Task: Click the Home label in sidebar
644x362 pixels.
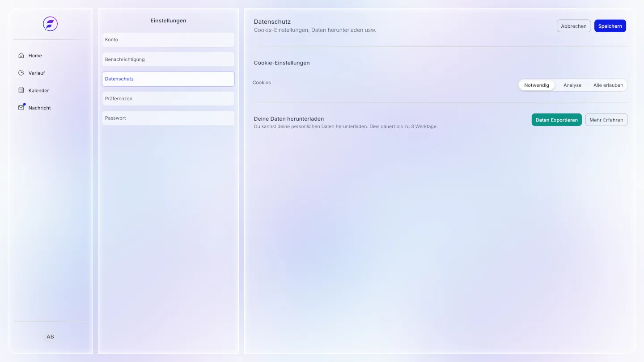Action: tap(35, 56)
